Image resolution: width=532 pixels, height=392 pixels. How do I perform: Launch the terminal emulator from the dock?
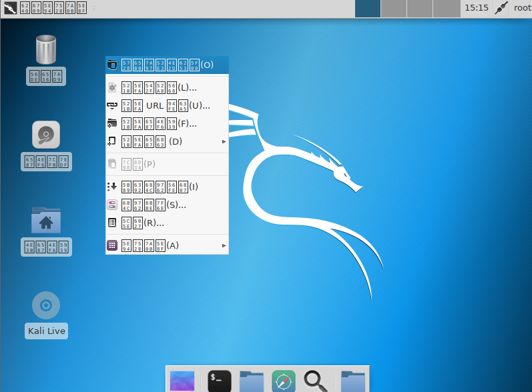[x=220, y=381]
